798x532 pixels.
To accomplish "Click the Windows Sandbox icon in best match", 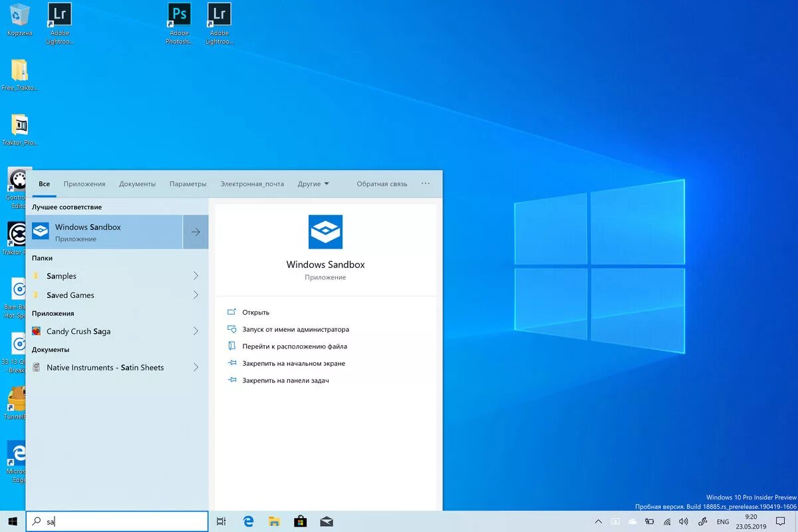I will tap(41, 231).
